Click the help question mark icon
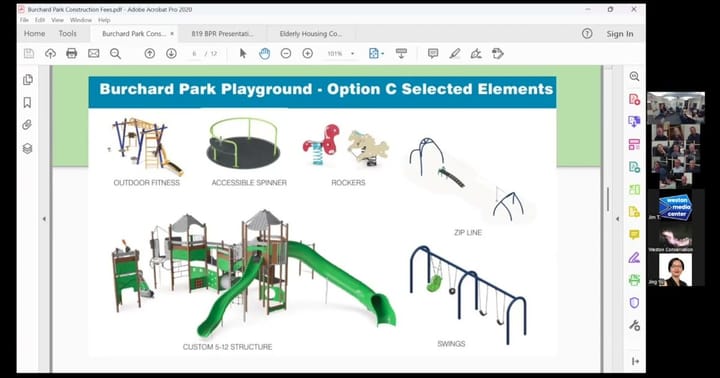The image size is (720, 378). pyautogui.click(x=587, y=34)
